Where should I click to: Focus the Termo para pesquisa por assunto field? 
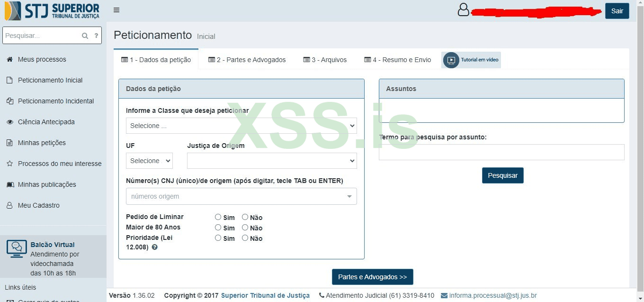501,152
